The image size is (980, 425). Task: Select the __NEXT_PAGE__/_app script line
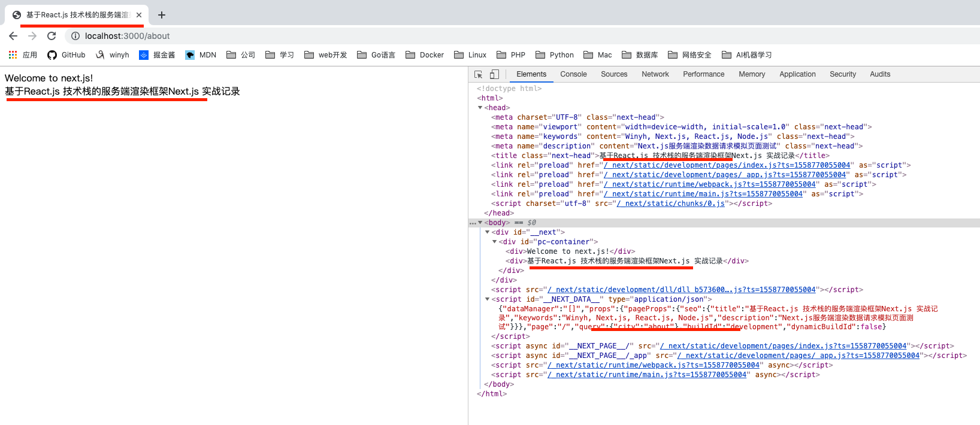[x=729, y=356]
